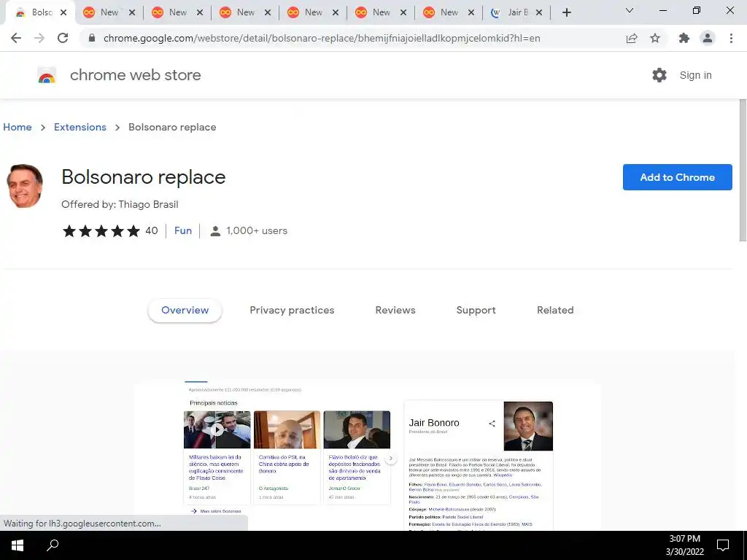Open the Related tab
Viewport: 747px width, 560px height.
click(x=555, y=310)
